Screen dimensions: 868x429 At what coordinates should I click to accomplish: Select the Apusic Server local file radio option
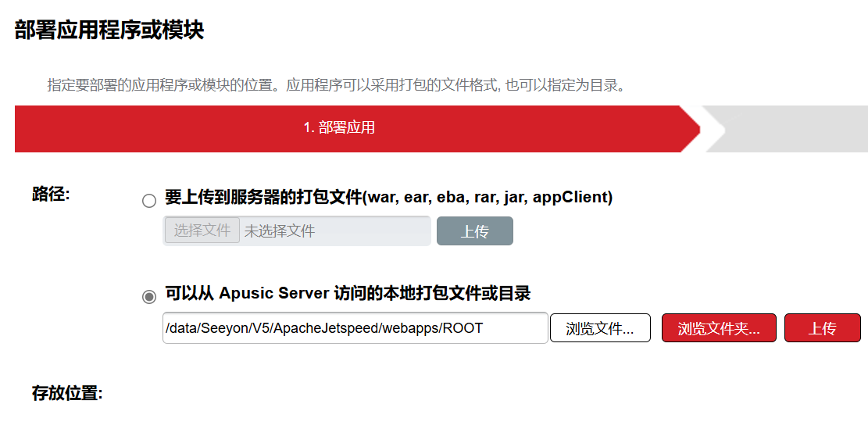pyautogui.click(x=149, y=297)
